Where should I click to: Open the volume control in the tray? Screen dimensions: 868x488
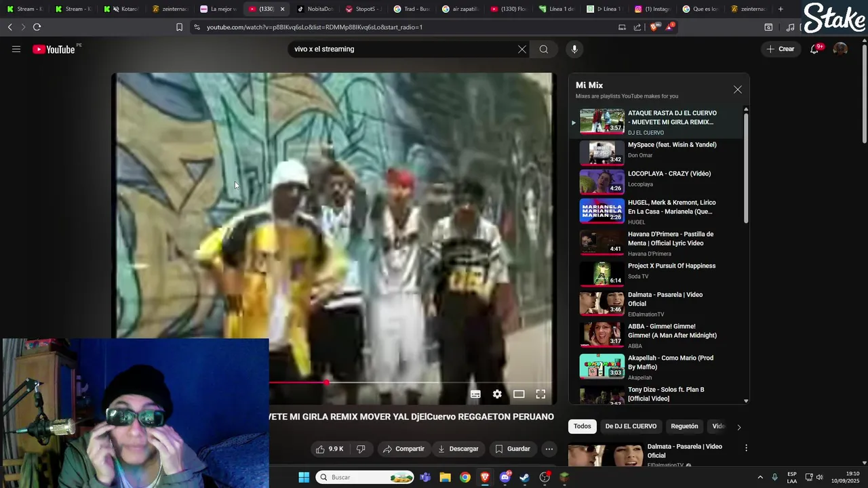(x=819, y=477)
